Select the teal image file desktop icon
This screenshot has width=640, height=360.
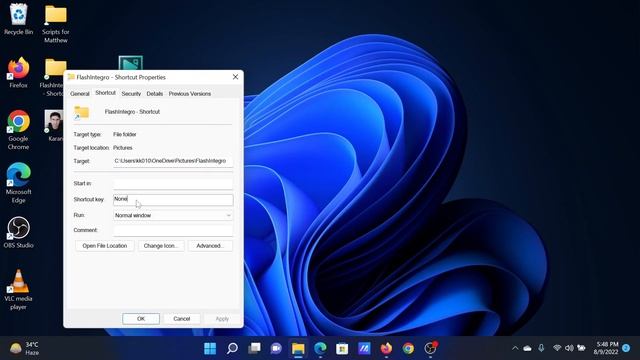coord(131,63)
